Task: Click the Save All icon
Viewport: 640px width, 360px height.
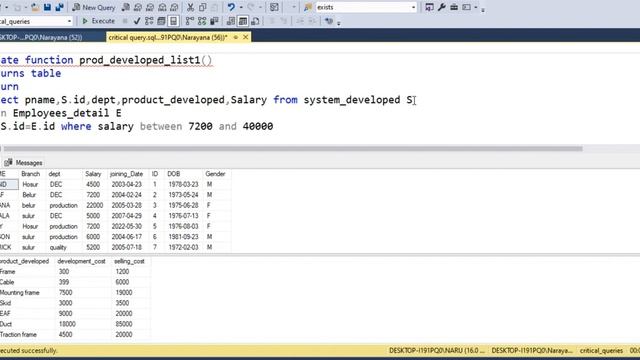Action: tap(59, 7)
